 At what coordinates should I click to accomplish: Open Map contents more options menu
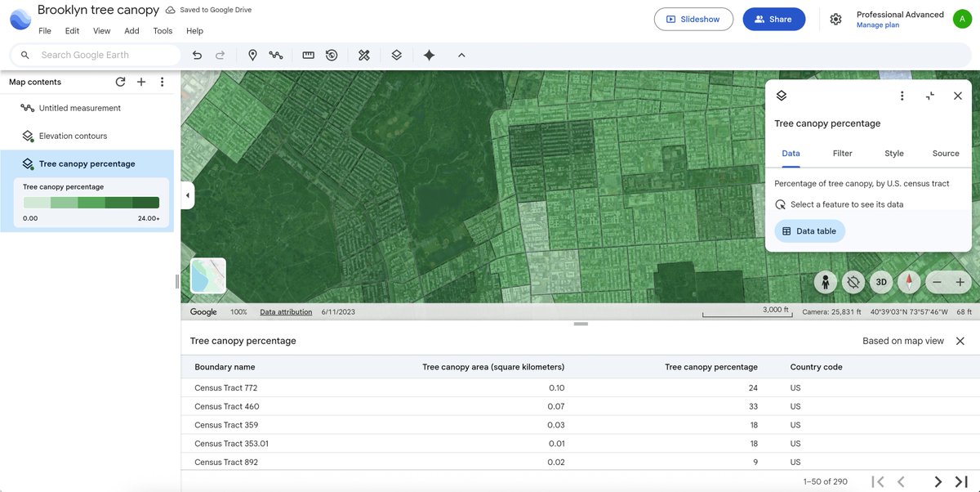tap(163, 82)
